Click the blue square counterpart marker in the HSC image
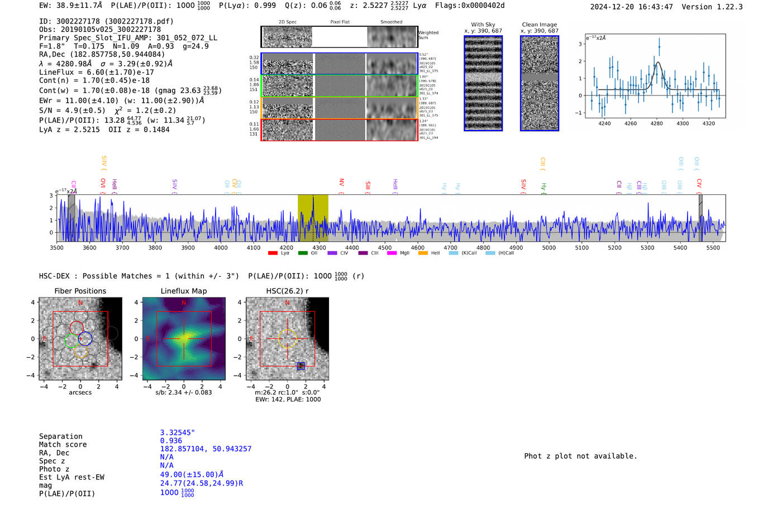Viewport: 782px width, 532px height. [301, 366]
